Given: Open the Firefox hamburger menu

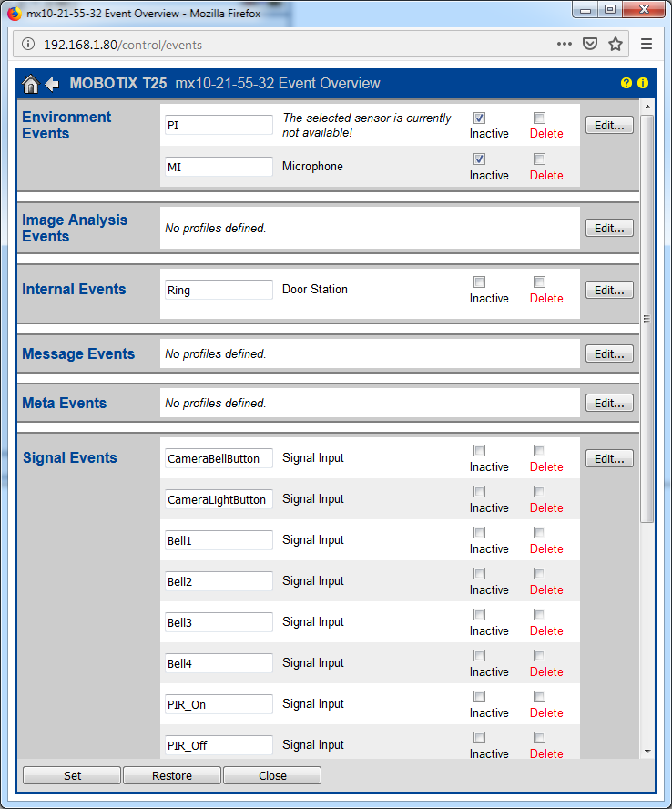Looking at the screenshot, I should (647, 44).
